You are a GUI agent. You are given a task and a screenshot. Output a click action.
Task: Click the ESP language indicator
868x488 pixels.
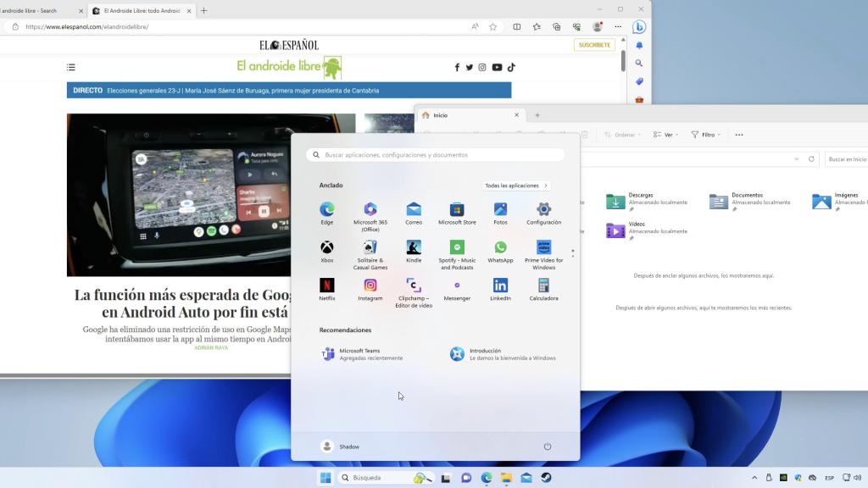829,478
